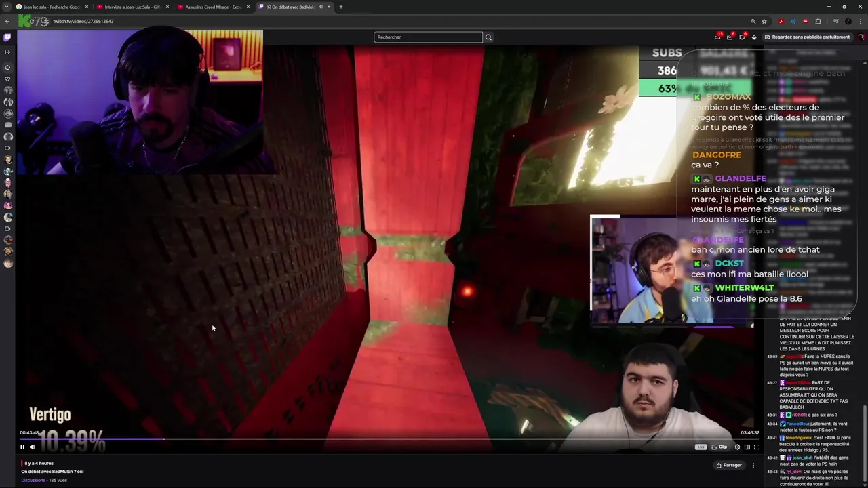Viewport: 868px width, 488px height.
Task: Pause the Twitch video playback
Action: click(22, 447)
